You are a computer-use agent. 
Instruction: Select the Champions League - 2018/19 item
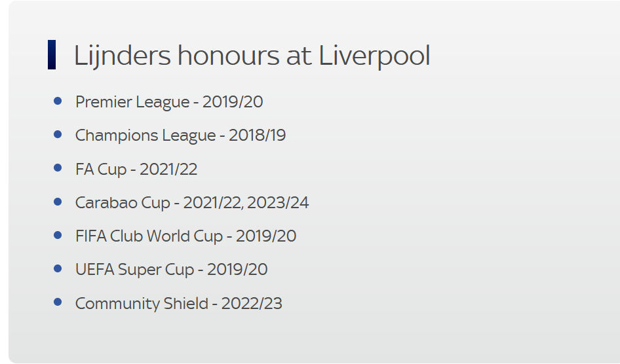[x=180, y=136]
